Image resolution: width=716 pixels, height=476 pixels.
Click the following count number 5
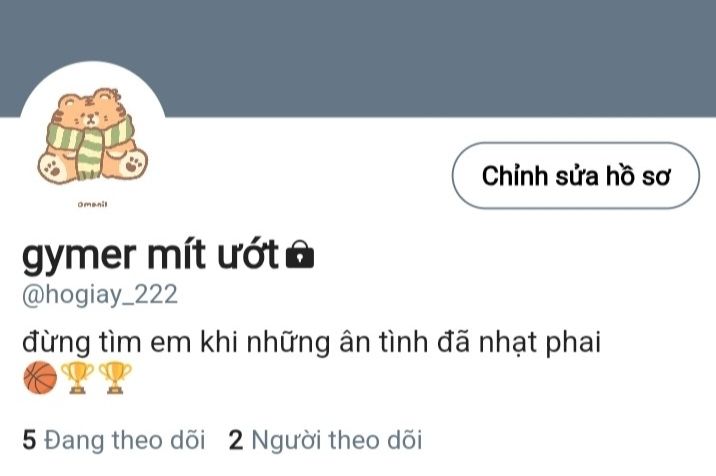tap(29, 440)
